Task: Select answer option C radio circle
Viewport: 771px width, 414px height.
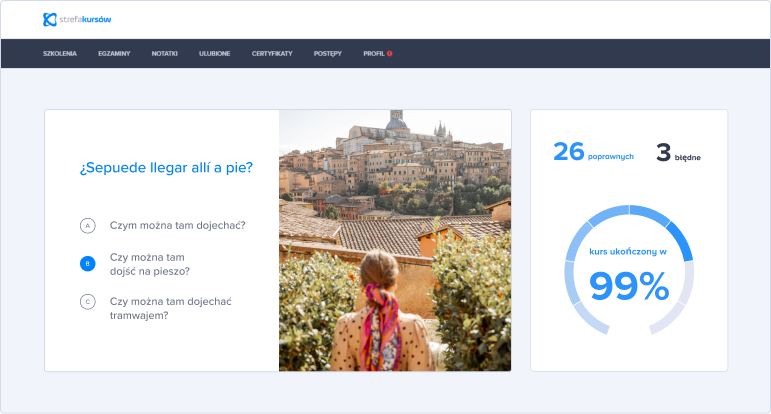Action: tap(87, 301)
